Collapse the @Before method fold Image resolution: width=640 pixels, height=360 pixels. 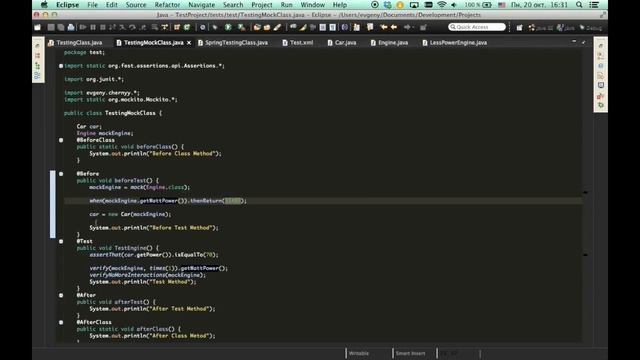[61, 174]
